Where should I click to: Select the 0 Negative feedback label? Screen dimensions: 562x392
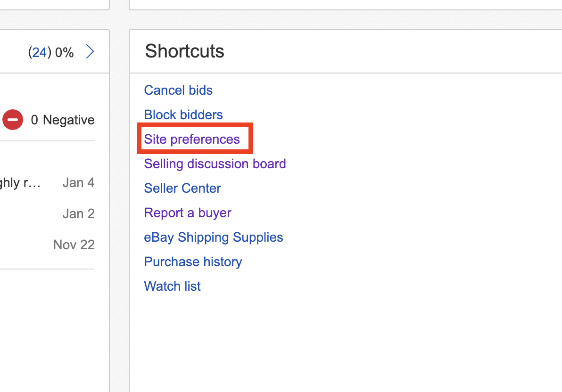[63, 120]
